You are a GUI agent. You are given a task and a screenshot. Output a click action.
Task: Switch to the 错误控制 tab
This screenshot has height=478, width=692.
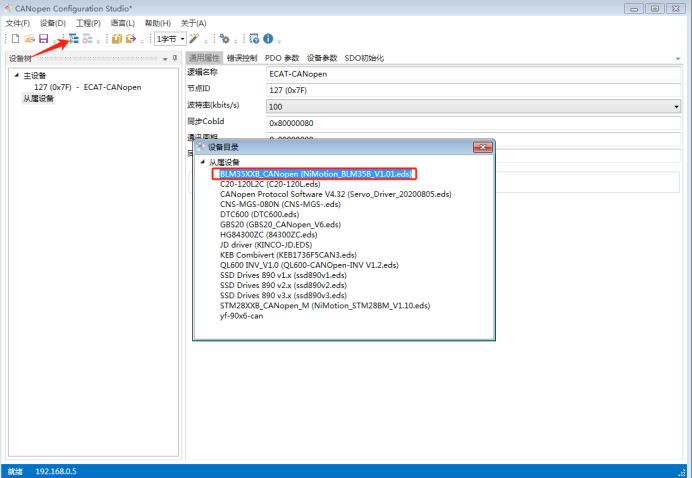[242, 58]
